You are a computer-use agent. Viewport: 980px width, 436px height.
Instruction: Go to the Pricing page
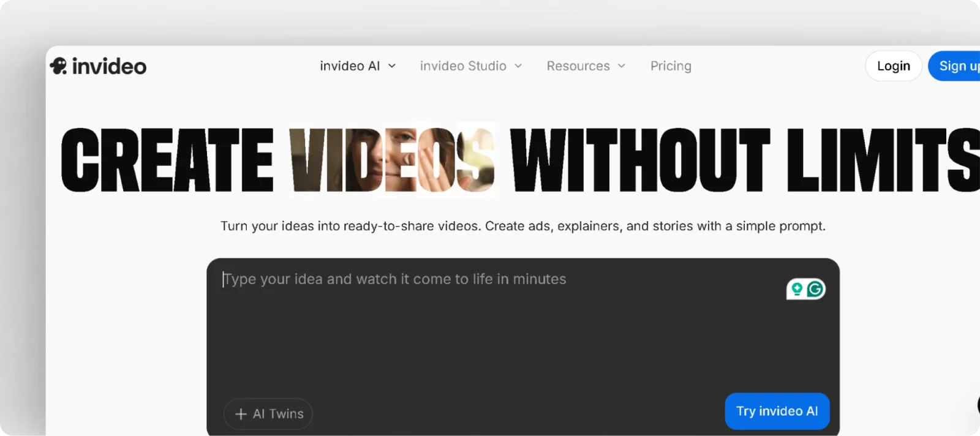(671, 66)
